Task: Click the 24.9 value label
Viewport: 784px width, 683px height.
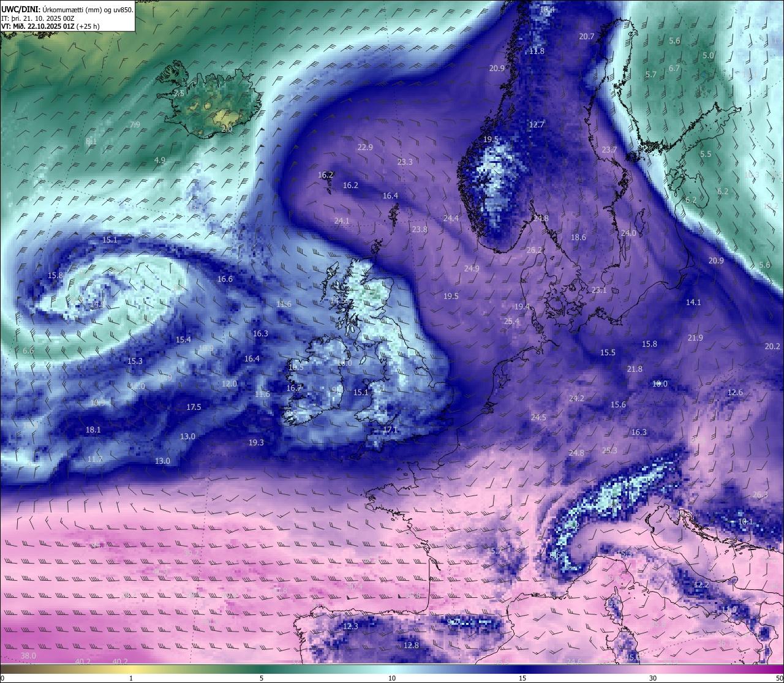Action: (472, 269)
